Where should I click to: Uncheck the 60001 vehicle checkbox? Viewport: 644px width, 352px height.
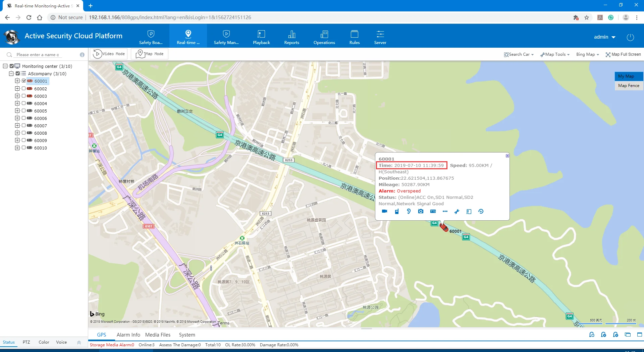(x=23, y=81)
